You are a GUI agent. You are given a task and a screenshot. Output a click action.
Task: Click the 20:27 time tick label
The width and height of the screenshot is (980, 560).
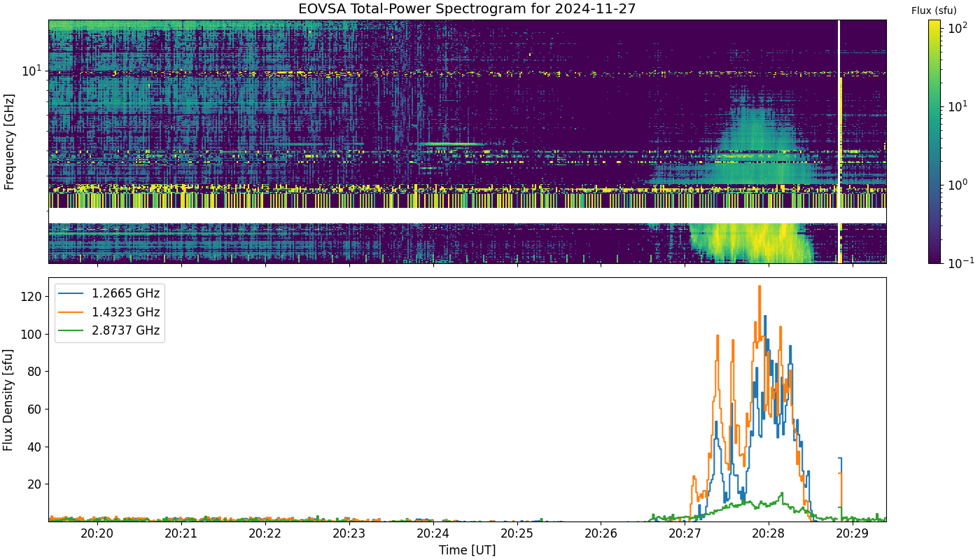[x=685, y=533]
